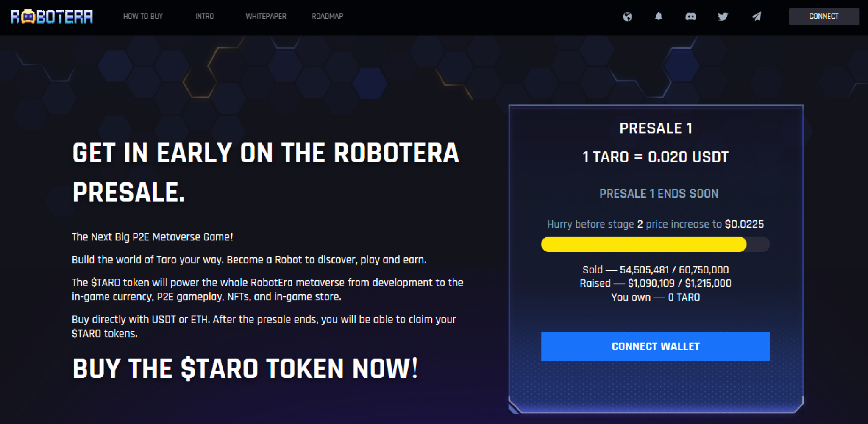
Task: Select Roadmap in the top navigation
Action: [327, 16]
